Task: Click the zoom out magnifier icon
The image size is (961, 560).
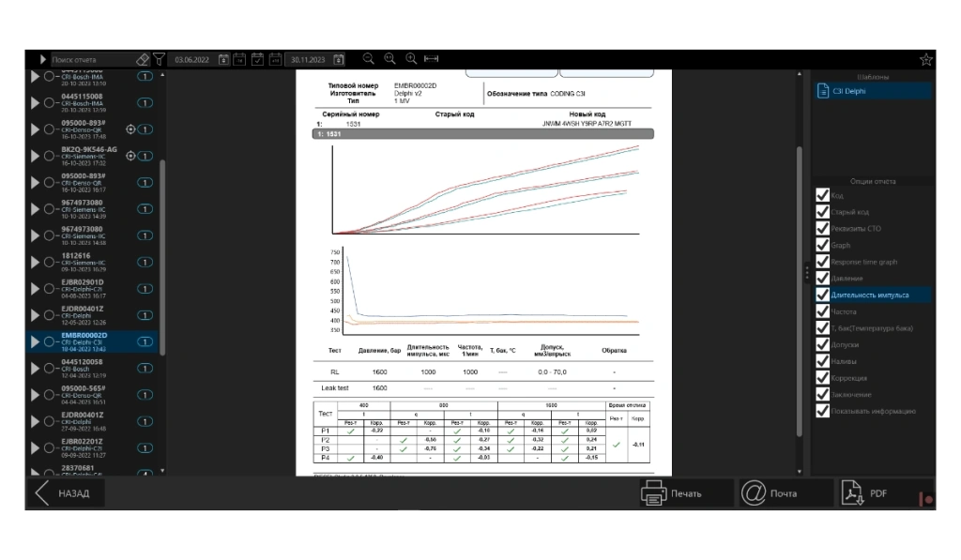Action: (x=369, y=59)
